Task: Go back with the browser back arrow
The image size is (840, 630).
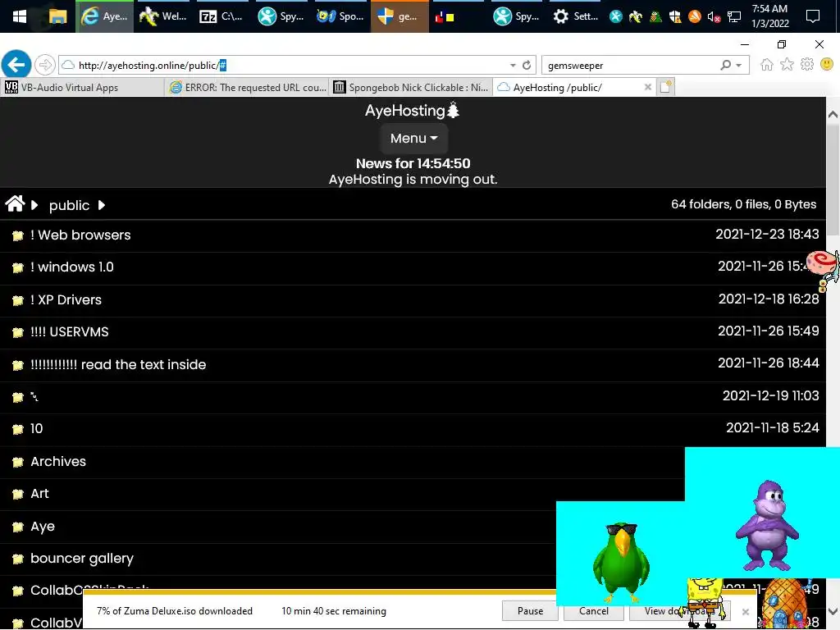Action: 16,65
